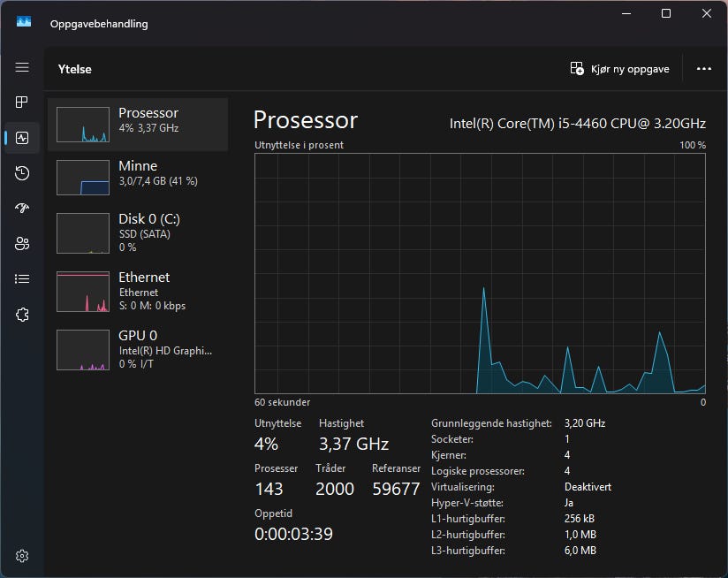Maximize the Oppgavebehandling window

pyautogui.click(x=666, y=13)
